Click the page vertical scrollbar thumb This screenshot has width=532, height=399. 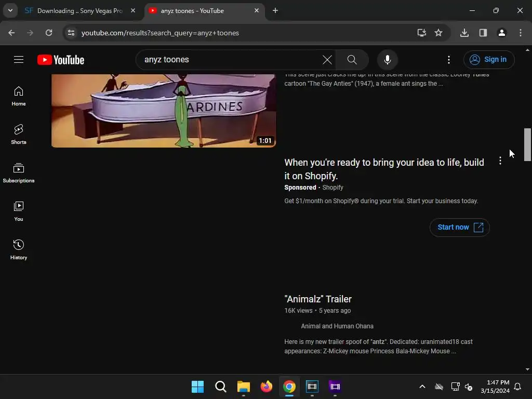coord(527,144)
